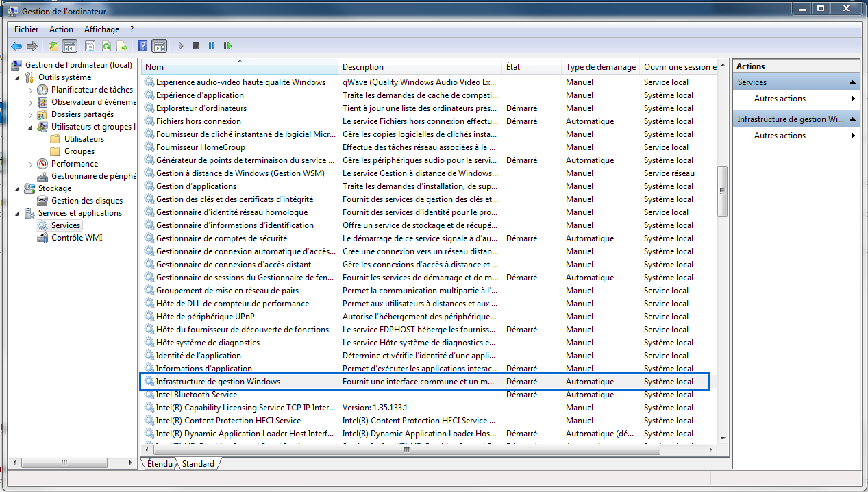Click the services list vertical scrollbar thumb
Image resolution: width=868 pixels, height=492 pixels.
[x=721, y=192]
